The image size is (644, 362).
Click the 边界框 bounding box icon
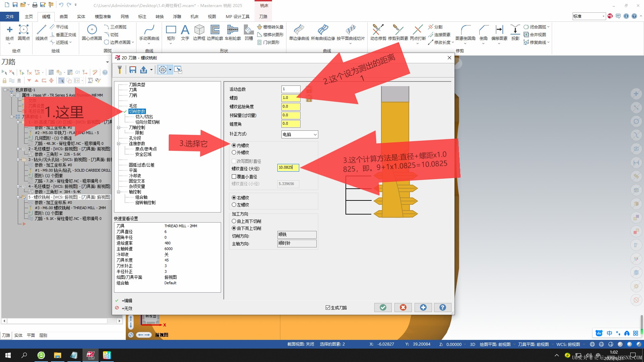coord(199,30)
